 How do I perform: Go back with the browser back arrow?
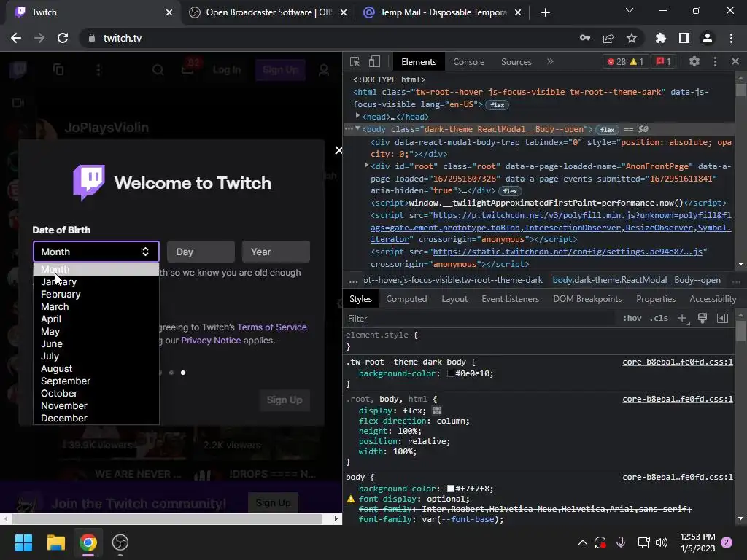(16, 38)
